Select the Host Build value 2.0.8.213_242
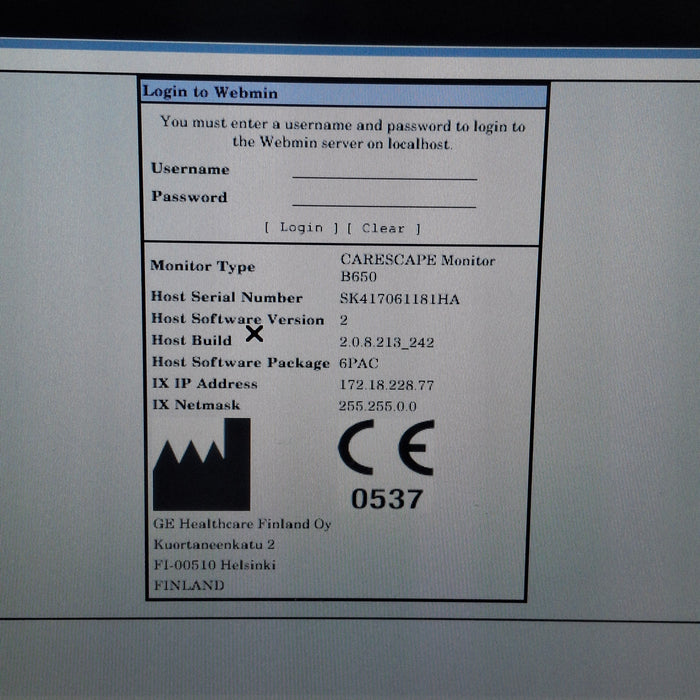 point(386,342)
